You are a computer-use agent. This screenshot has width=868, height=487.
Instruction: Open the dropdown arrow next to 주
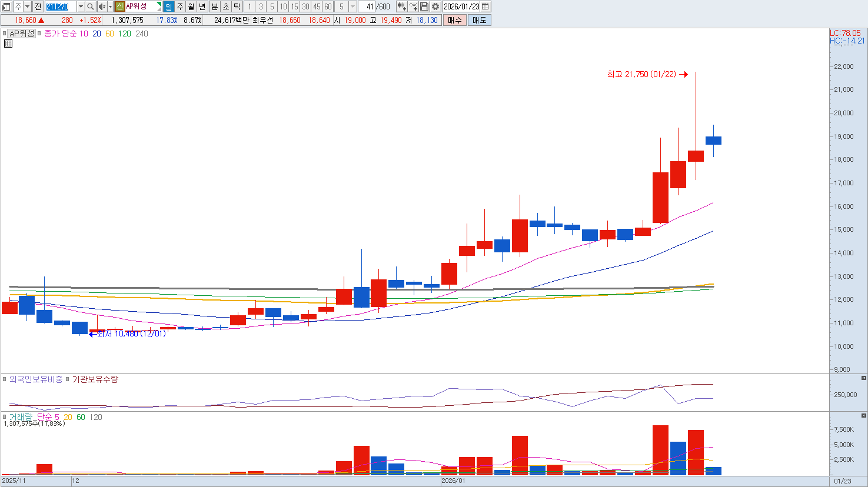point(27,6)
